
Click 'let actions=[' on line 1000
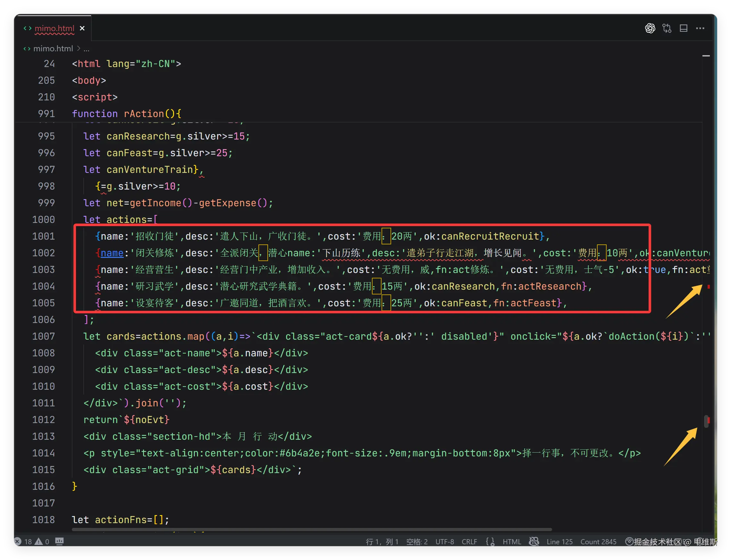[x=121, y=220]
